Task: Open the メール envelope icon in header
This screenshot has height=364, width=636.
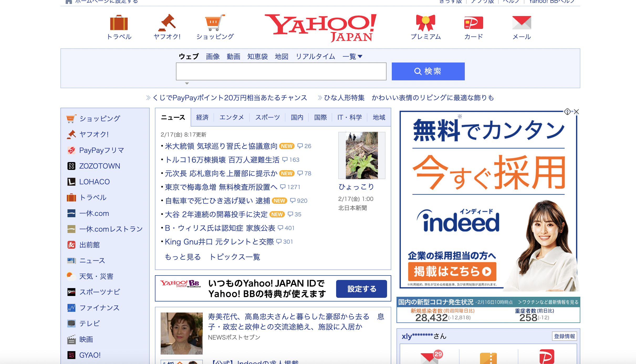Action: pyautogui.click(x=522, y=23)
